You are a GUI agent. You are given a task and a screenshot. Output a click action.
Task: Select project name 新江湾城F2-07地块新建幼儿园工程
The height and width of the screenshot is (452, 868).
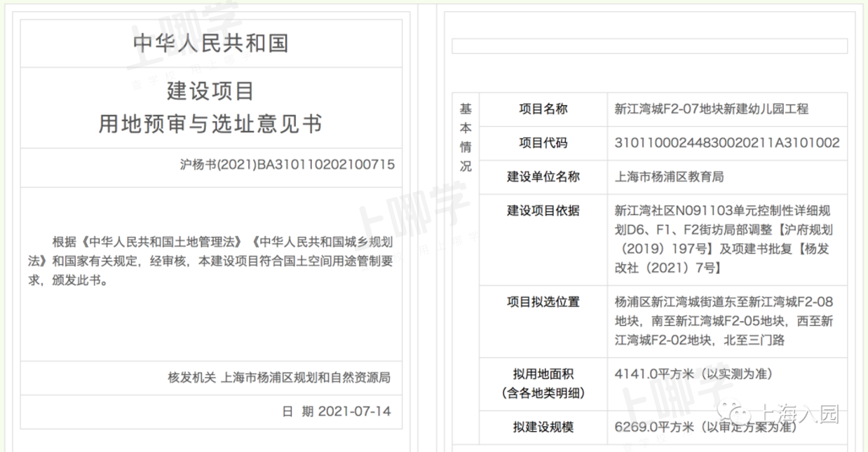click(712, 109)
